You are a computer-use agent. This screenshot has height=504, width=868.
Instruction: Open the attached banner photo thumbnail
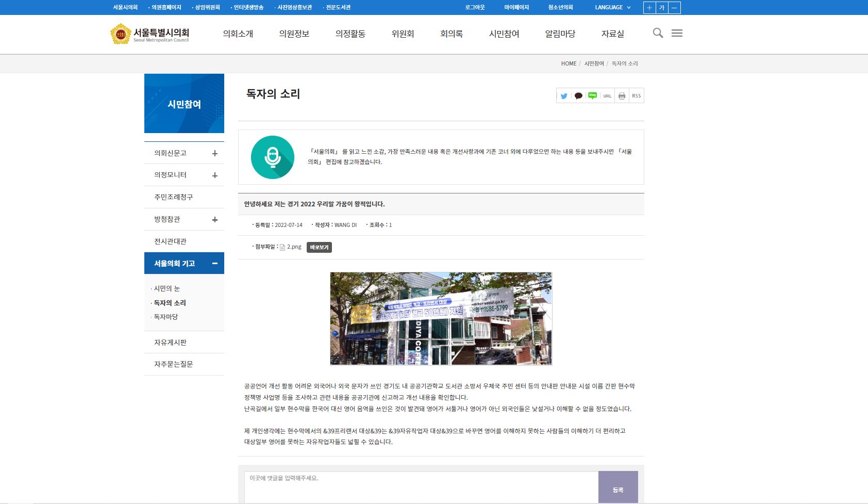[x=441, y=319]
